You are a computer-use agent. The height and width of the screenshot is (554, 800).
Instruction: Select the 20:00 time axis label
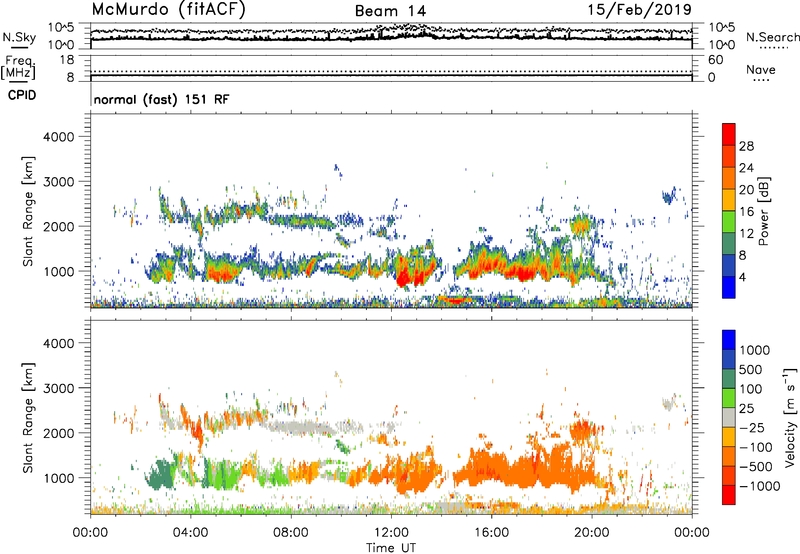point(592,533)
